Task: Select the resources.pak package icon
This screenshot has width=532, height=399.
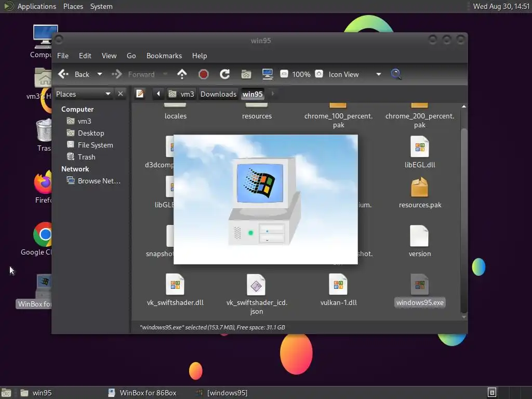Action: 420,187
